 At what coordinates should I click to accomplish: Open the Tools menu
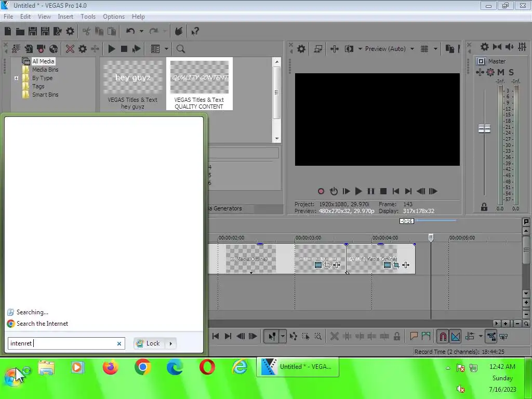(x=88, y=16)
